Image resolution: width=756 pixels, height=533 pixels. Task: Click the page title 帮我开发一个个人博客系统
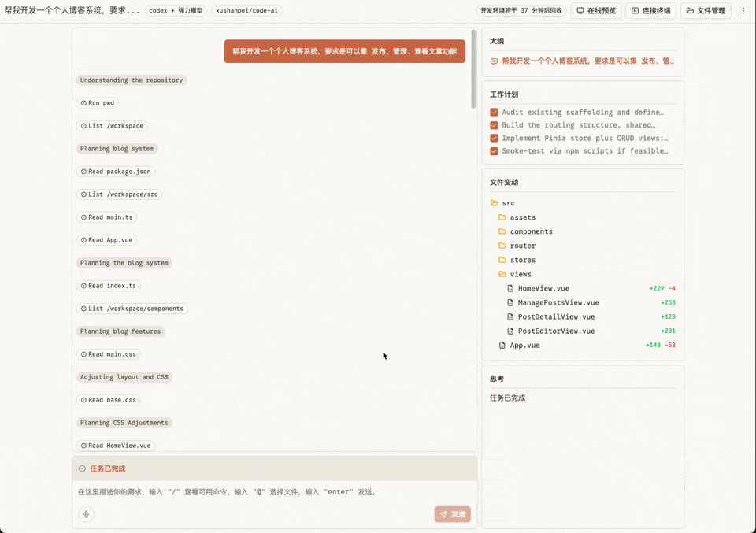click(72, 10)
